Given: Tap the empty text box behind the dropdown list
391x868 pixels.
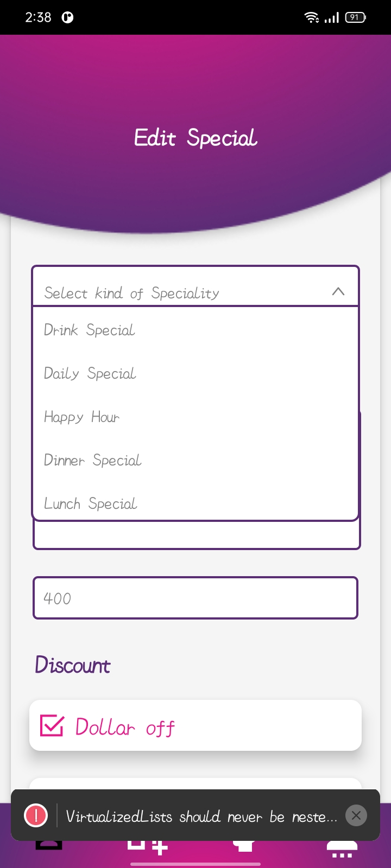Looking at the screenshot, I should (x=195, y=535).
